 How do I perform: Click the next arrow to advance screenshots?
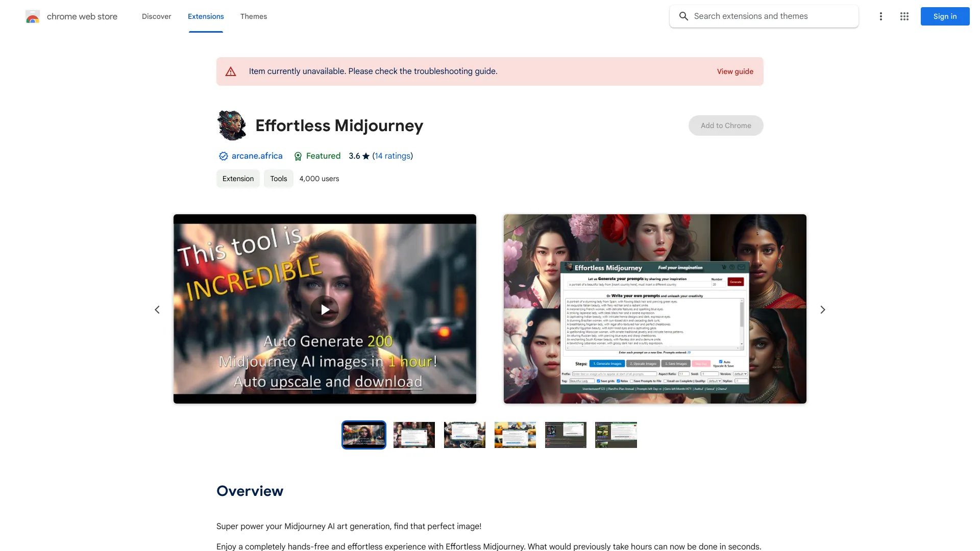coord(822,309)
